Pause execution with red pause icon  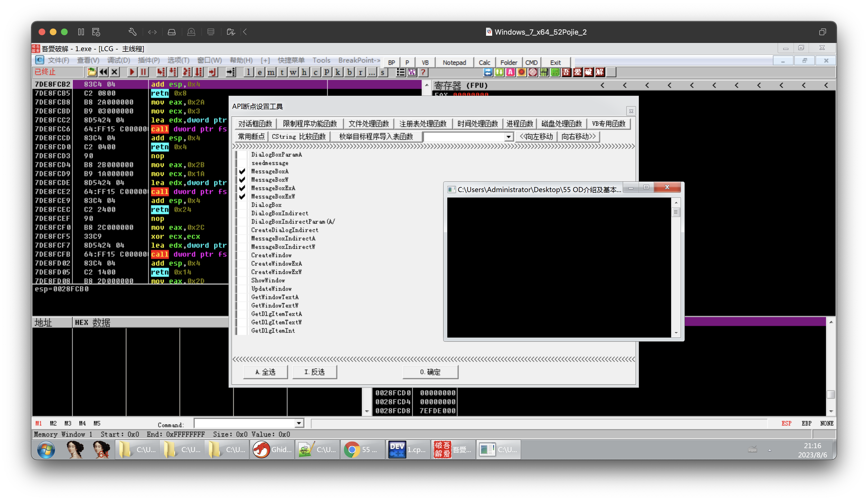coord(143,72)
